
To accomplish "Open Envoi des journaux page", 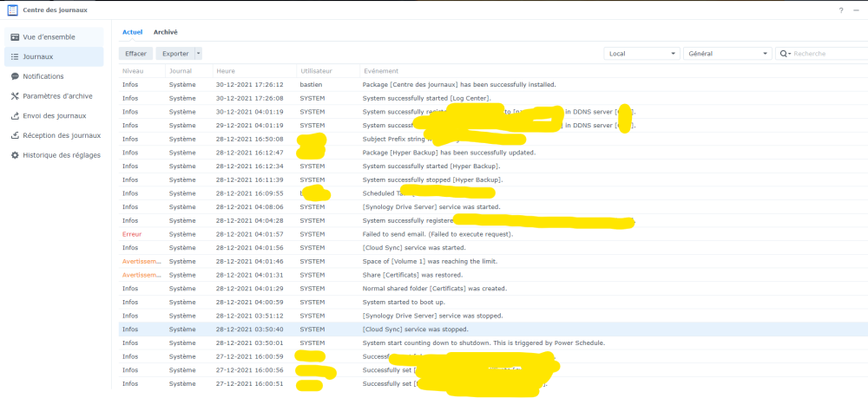I will pos(54,115).
